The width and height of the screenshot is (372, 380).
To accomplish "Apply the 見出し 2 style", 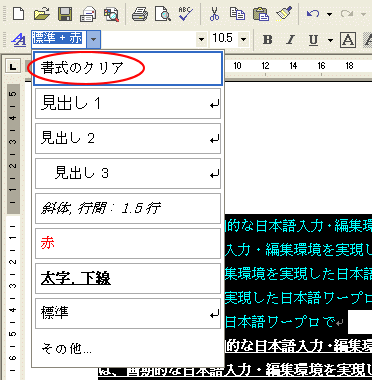I will [128, 139].
